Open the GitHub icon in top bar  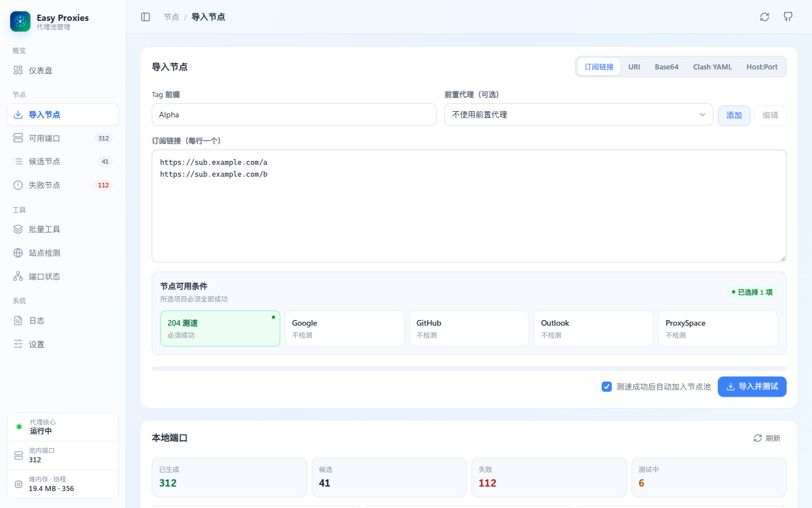788,17
